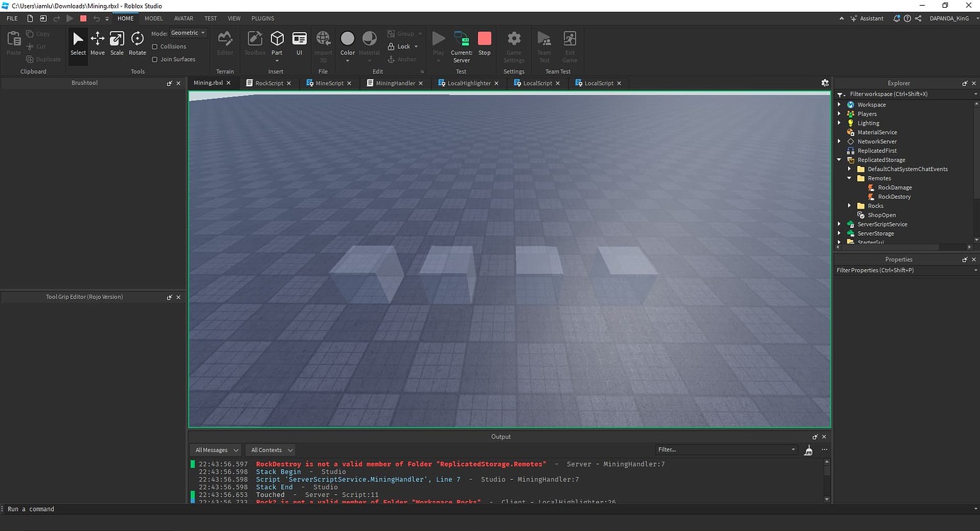Screen dimensions: 980x531
Task: Open the viewport settings gear
Action: point(824,83)
